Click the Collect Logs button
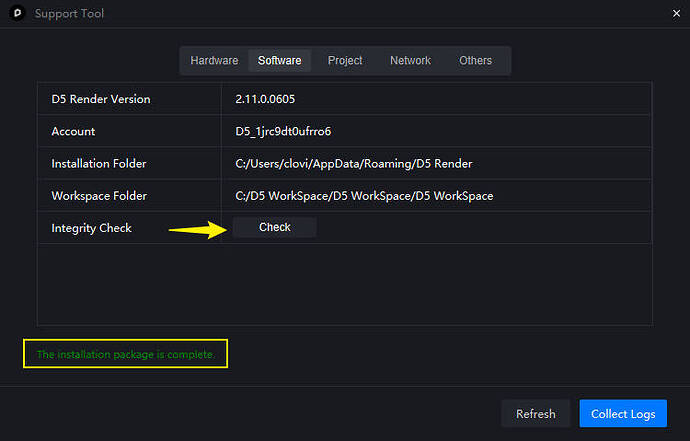This screenshot has height=441, width=690. point(623,414)
